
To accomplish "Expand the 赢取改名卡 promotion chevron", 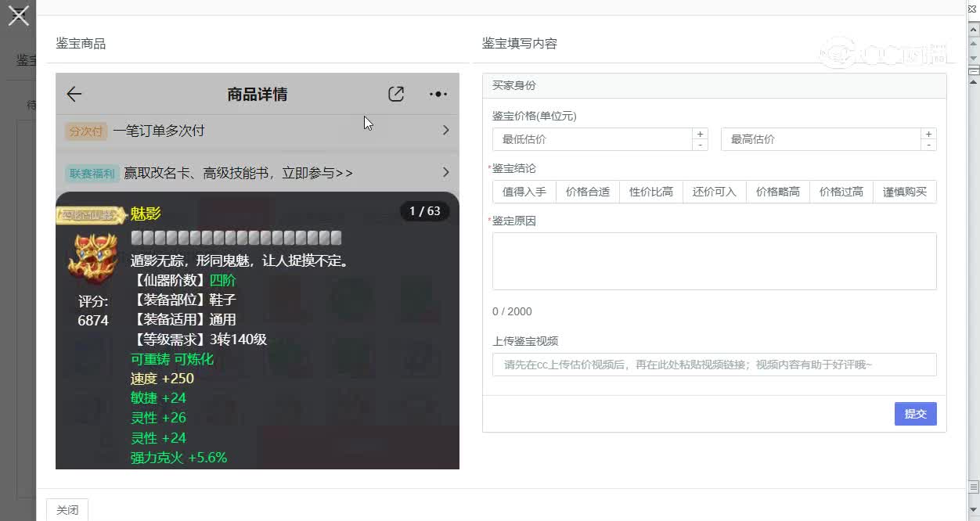I will [x=447, y=172].
